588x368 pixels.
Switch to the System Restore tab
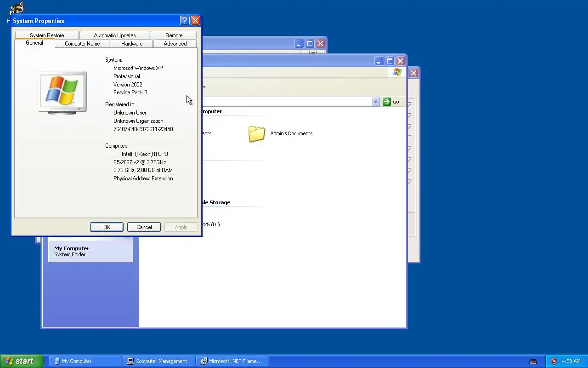click(47, 35)
